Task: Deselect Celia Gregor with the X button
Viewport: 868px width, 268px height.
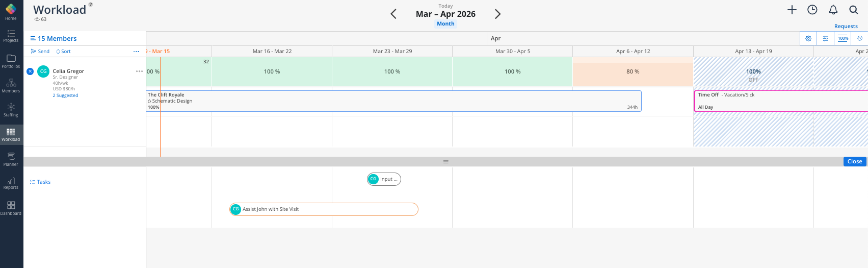Action: pyautogui.click(x=30, y=71)
